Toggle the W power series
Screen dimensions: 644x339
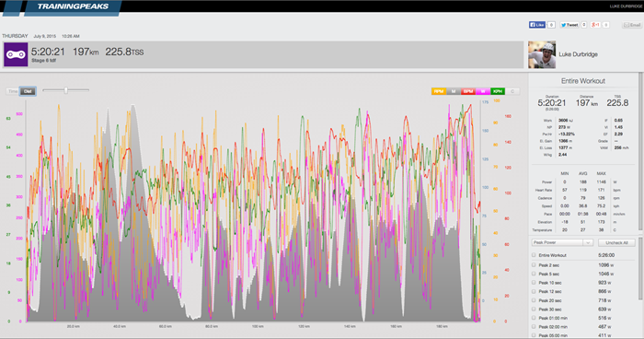[x=483, y=91]
